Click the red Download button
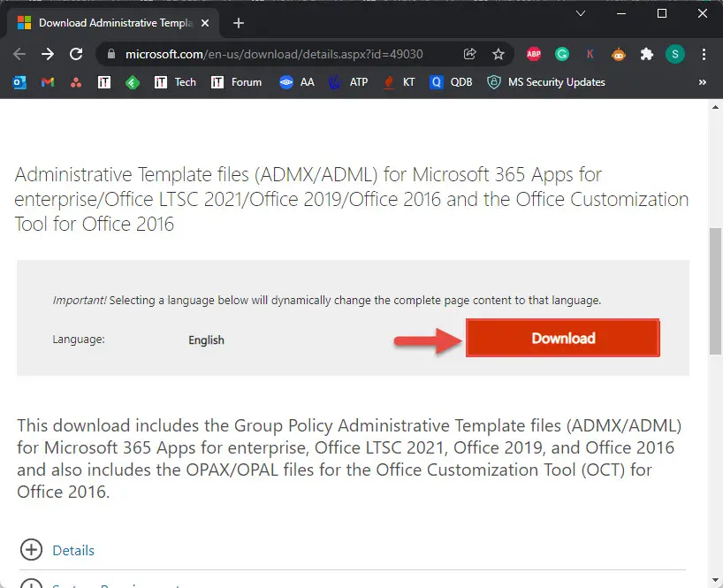 pos(562,338)
